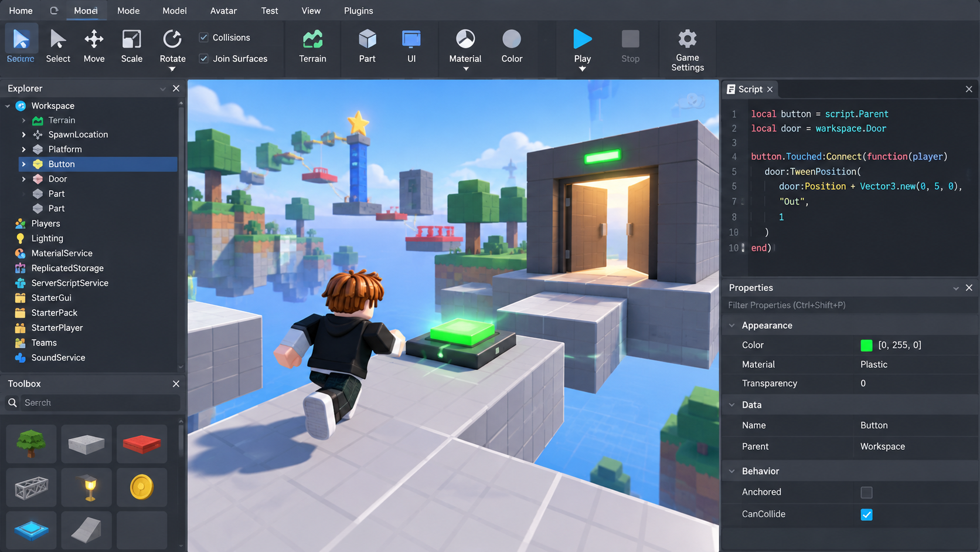Open the Explorer panel options chevron
Screen dimensions: 980x552
tap(163, 89)
